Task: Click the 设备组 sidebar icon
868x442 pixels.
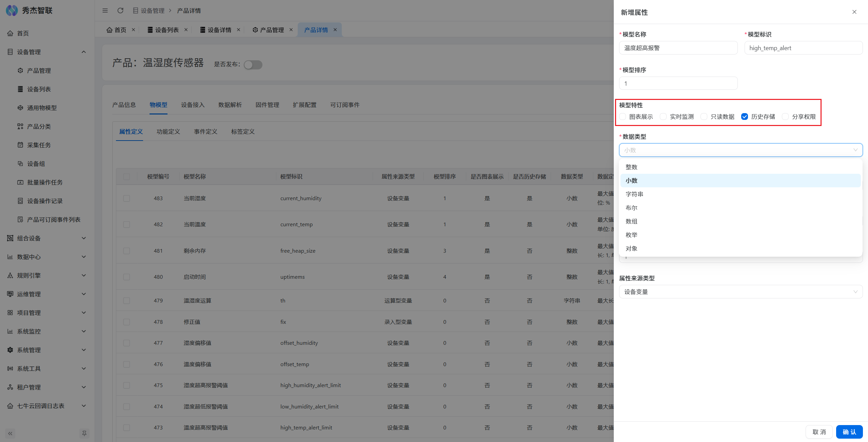Action: click(20, 164)
